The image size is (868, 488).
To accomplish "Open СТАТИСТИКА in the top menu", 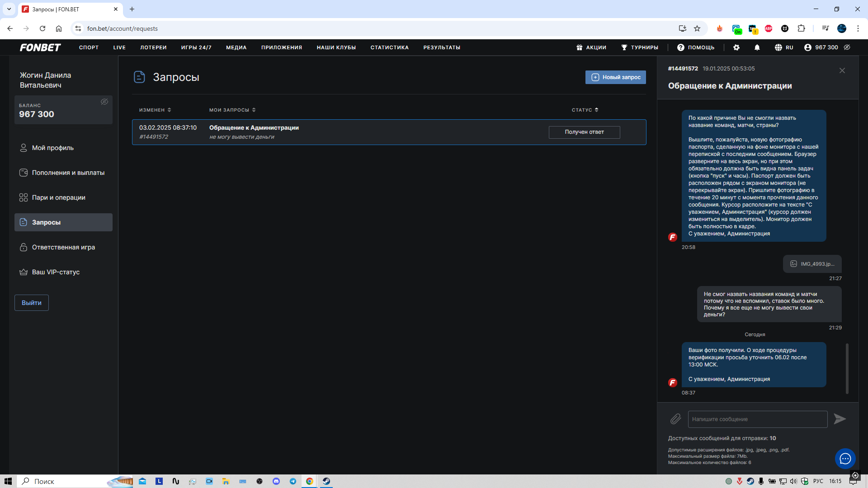I will [x=390, y=47].
